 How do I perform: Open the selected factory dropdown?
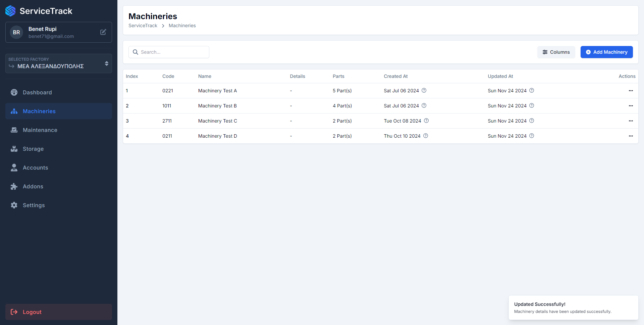(x=58, y=63)
